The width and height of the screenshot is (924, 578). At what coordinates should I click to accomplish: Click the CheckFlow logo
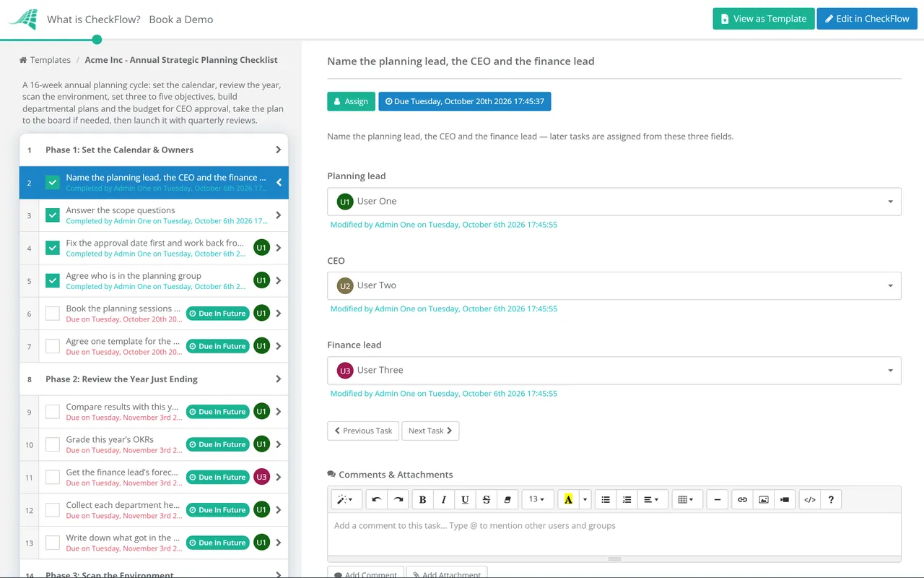click(x=23, y=20)
